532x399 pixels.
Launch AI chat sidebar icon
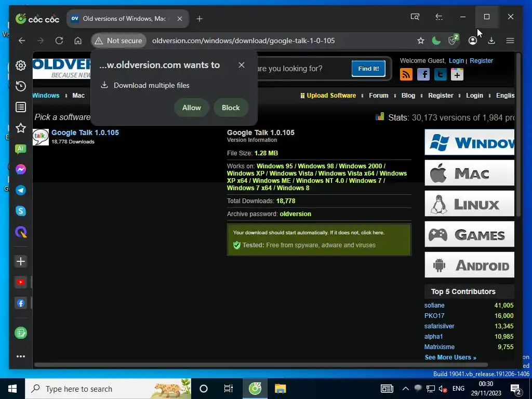(21, 149)
